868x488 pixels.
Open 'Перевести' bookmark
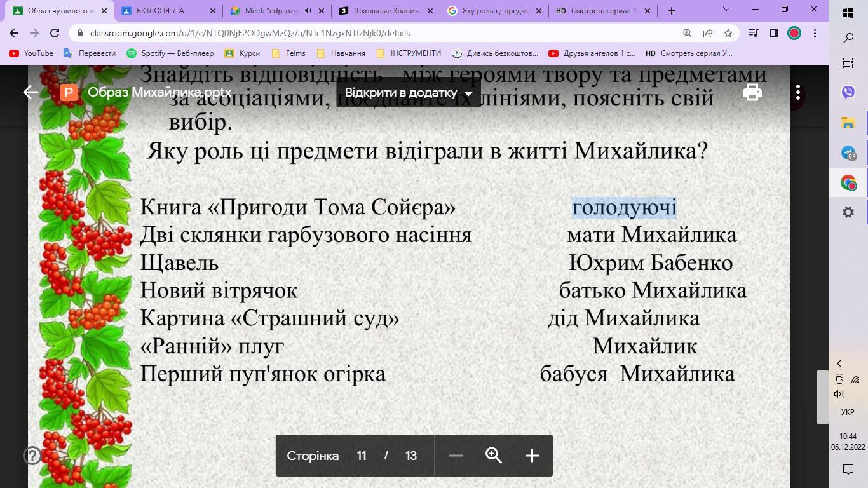coord(90,53)
